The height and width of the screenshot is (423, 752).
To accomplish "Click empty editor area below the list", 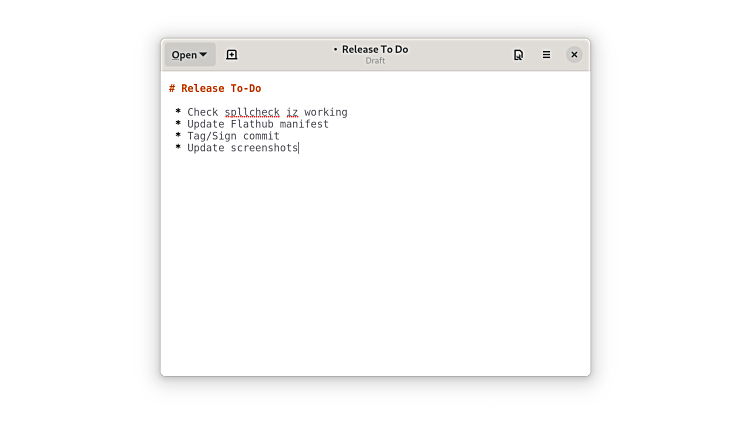I will (375, 270).
